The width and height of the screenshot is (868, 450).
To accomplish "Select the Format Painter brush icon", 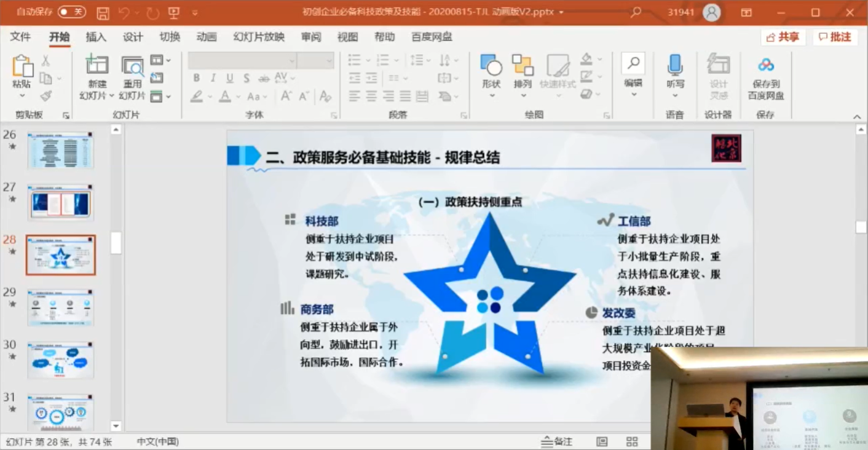I will 45,96.
